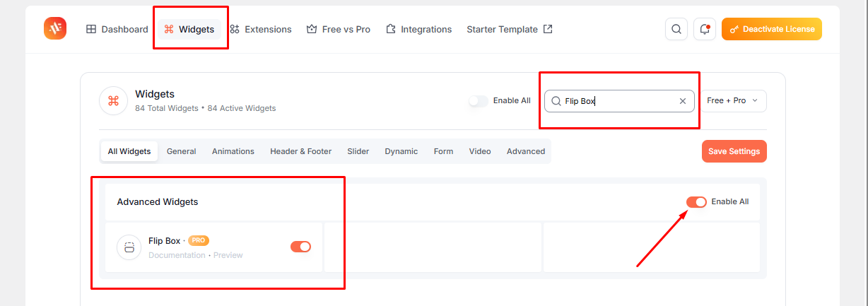Toggle the Flip Box widget switch
868x306 pixels.
[x=300, y=247]
